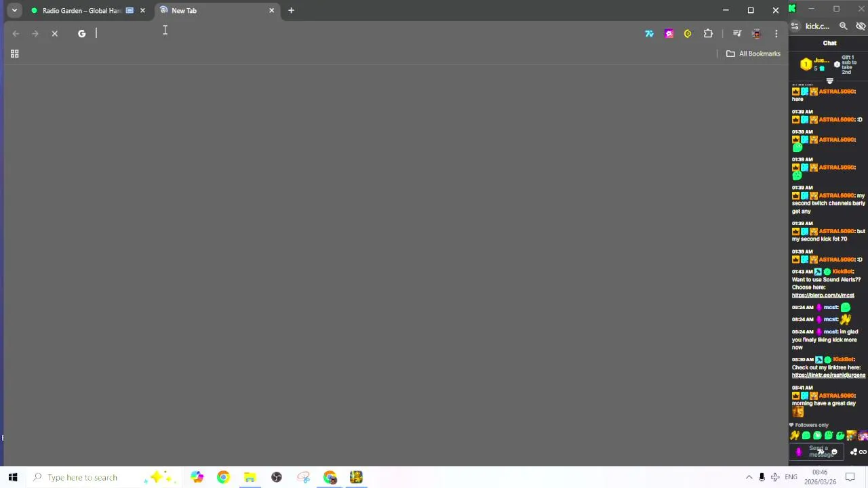Viewport: 868px width, 488px height.
Task: Pick the second green Kick quick emote
Action: 817,436
